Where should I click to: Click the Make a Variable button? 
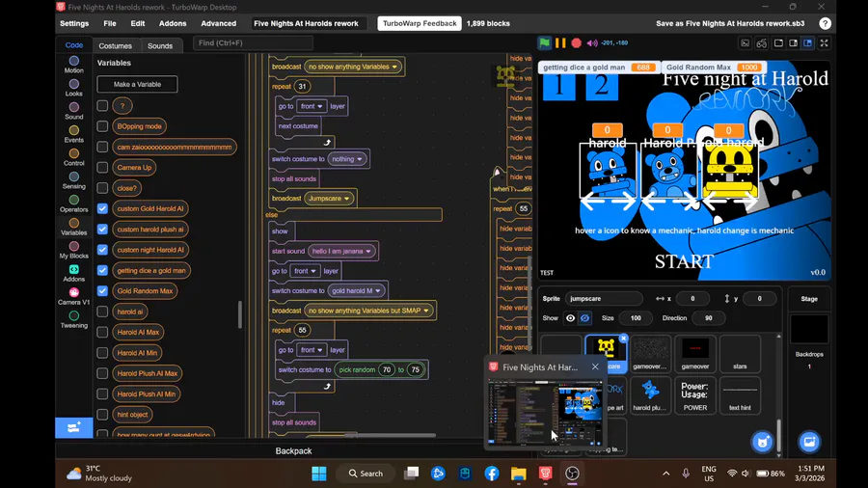[x=137, y=84]
